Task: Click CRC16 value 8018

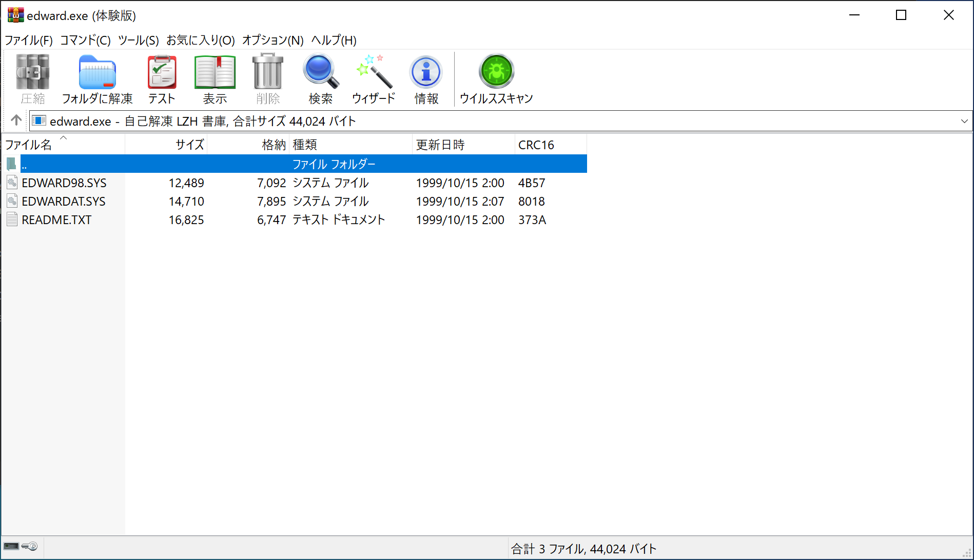Action: point(532,201)
